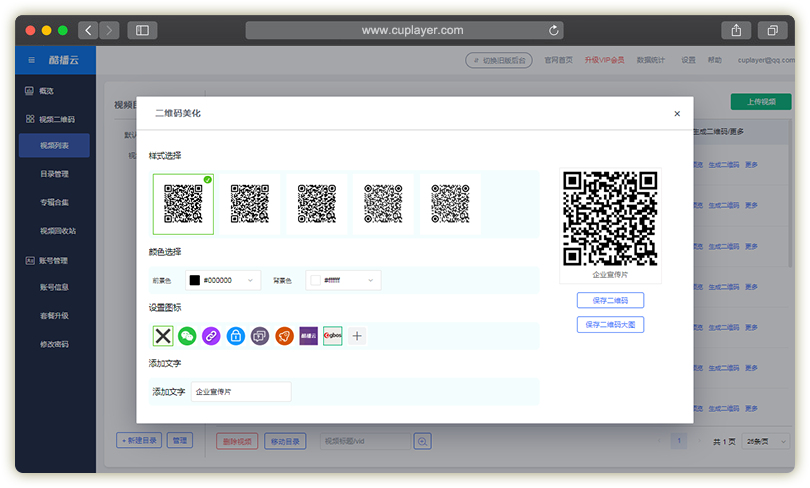This screenshot has width=810, height=488.
Task: Click the 保存二维码大图 button
Action: click(x=610, y=324)
